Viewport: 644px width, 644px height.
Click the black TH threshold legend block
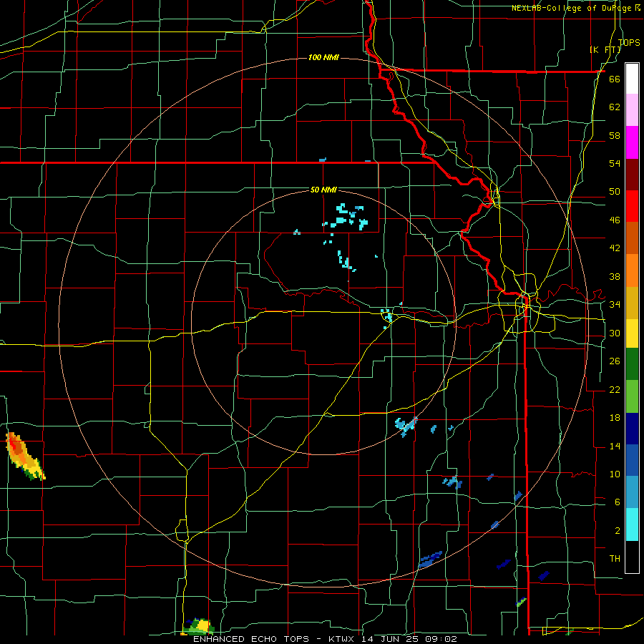pos(632,557)
